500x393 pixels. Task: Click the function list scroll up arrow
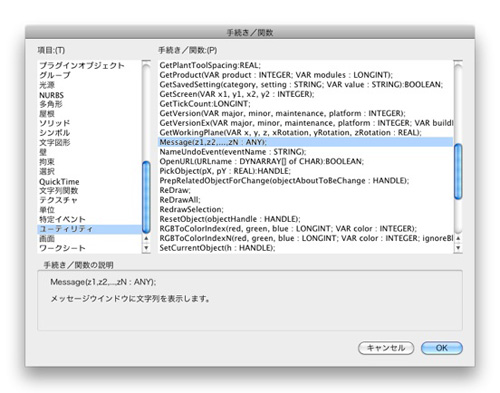click(x=458, y=238)
